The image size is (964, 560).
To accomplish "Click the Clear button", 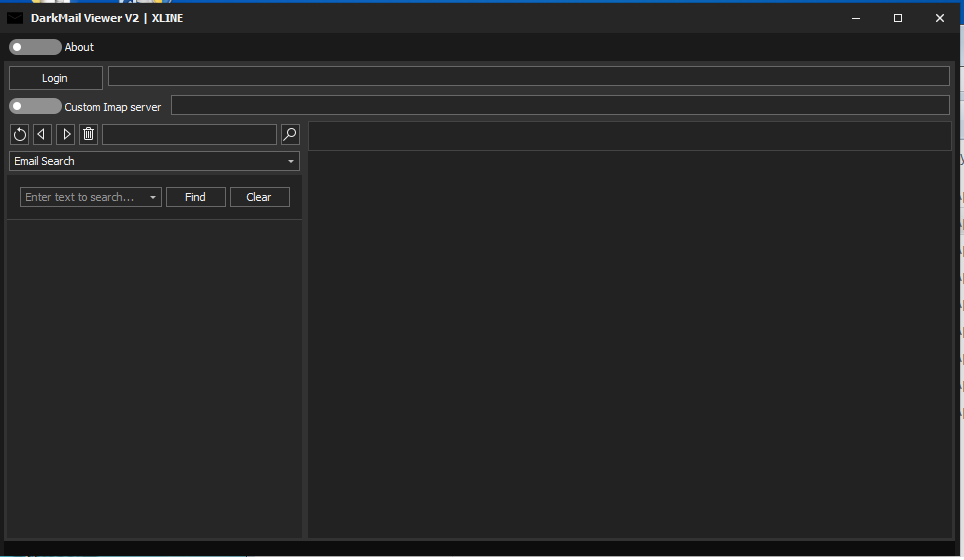I will [x=259, y=197].
